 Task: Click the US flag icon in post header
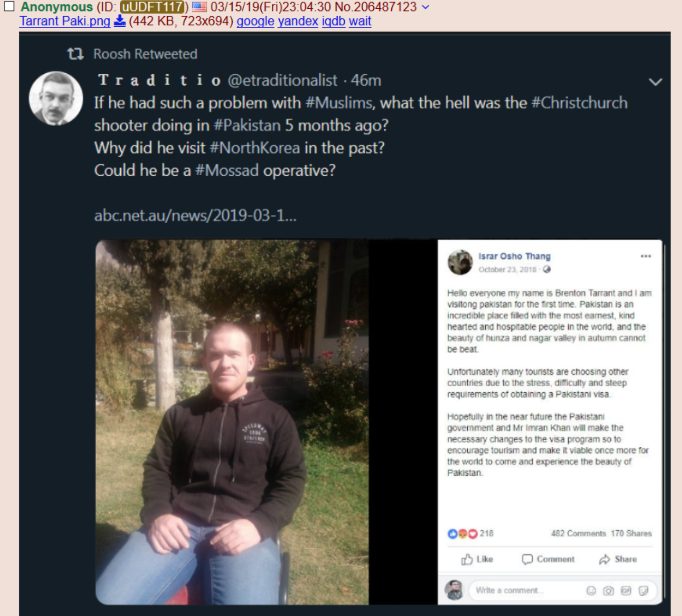click(200, 6)
